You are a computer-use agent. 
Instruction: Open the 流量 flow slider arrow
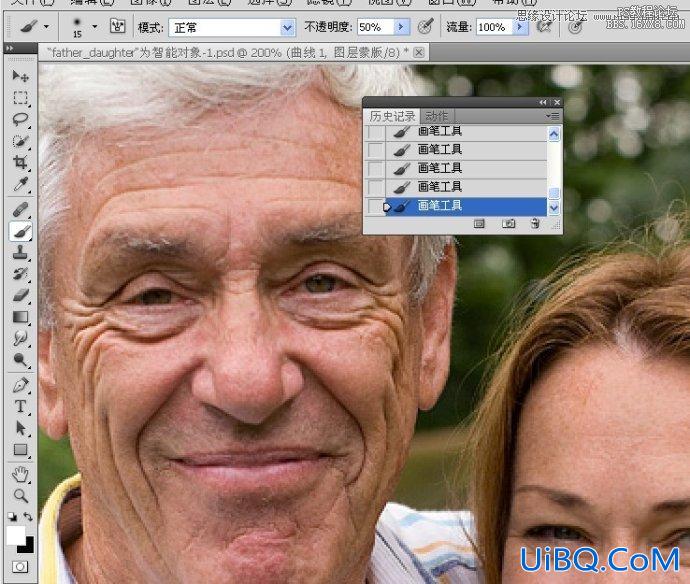[x=521, y=27]
